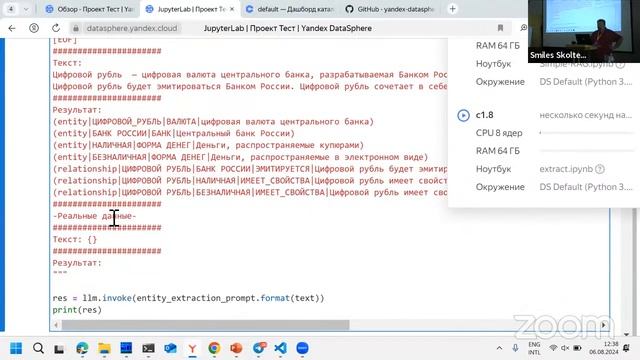Open the Windows Start menu
640x360 pixels.
[x=16, y=348]
